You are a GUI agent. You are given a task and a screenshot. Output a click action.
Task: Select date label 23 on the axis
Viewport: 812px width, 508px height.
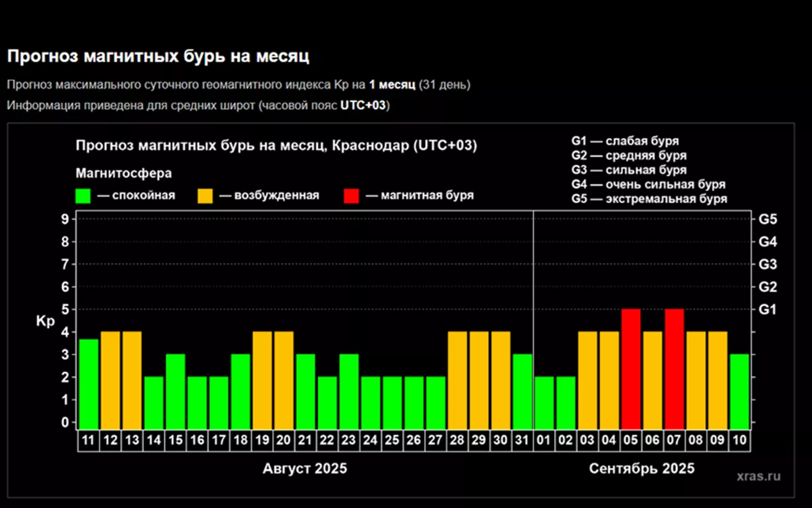click(348, 440)
